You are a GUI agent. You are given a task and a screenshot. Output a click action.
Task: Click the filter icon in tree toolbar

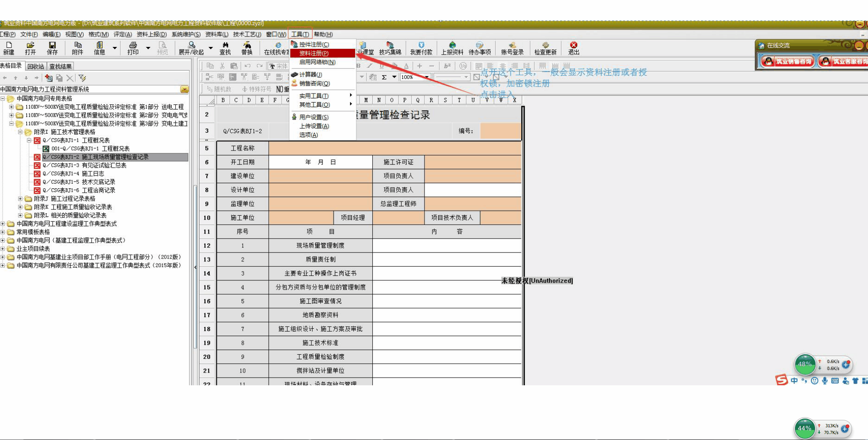click(83, 78)
